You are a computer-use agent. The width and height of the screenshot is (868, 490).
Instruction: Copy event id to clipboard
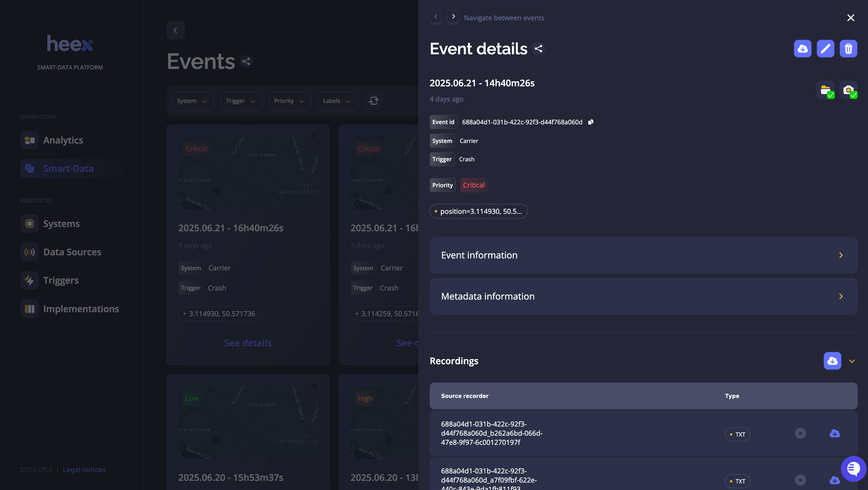[591, 122]
